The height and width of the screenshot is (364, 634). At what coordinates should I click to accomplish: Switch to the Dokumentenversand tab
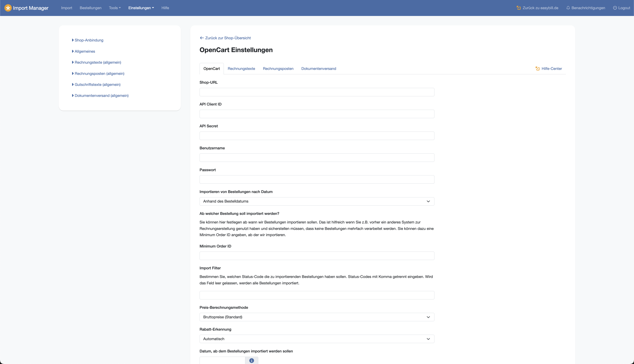(319, 68)
